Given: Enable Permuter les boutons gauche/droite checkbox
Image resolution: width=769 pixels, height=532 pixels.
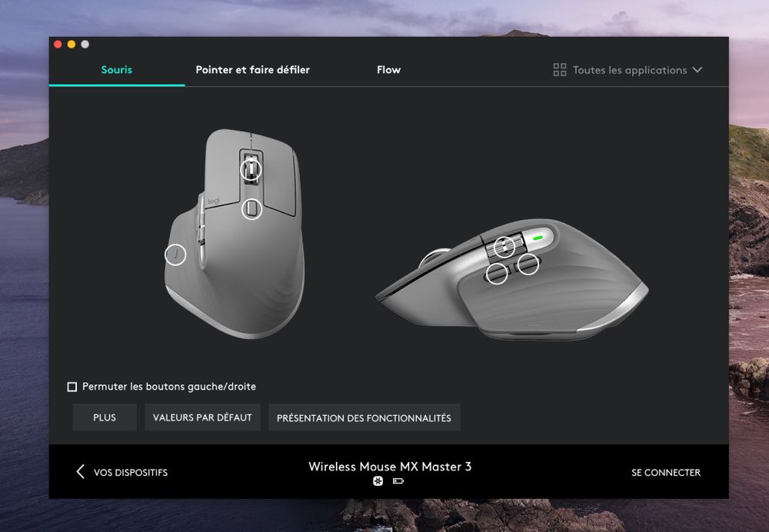Looking at the screenshot, I should (x=72, y=387).
